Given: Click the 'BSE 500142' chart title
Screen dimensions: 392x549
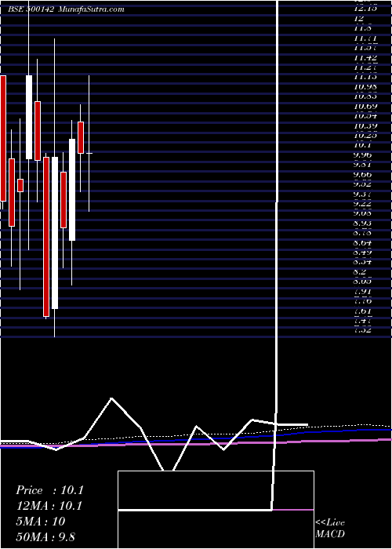Looking at the screenshot, I should click(31, 9).
